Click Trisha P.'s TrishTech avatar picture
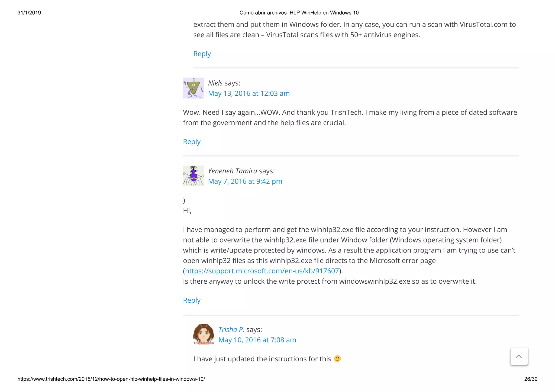The image size is (555, 392). (x=204, y=334)
